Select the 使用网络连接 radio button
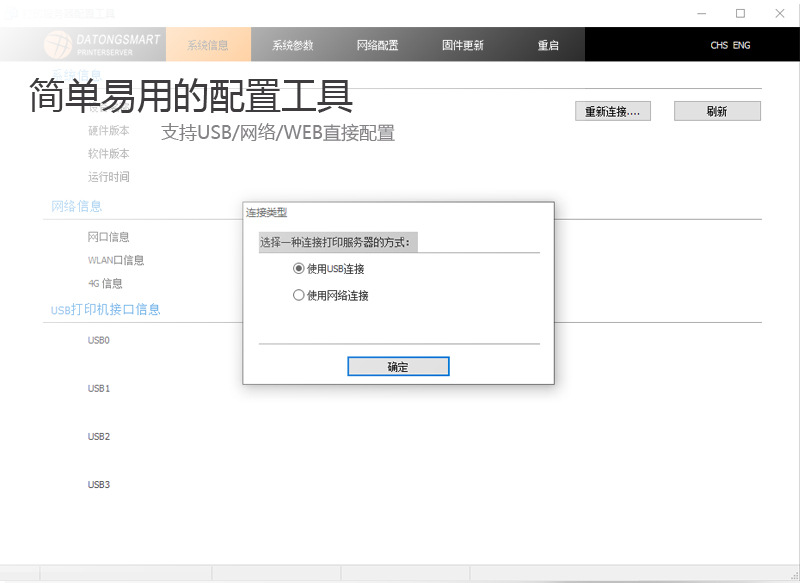 pos(297,294)
